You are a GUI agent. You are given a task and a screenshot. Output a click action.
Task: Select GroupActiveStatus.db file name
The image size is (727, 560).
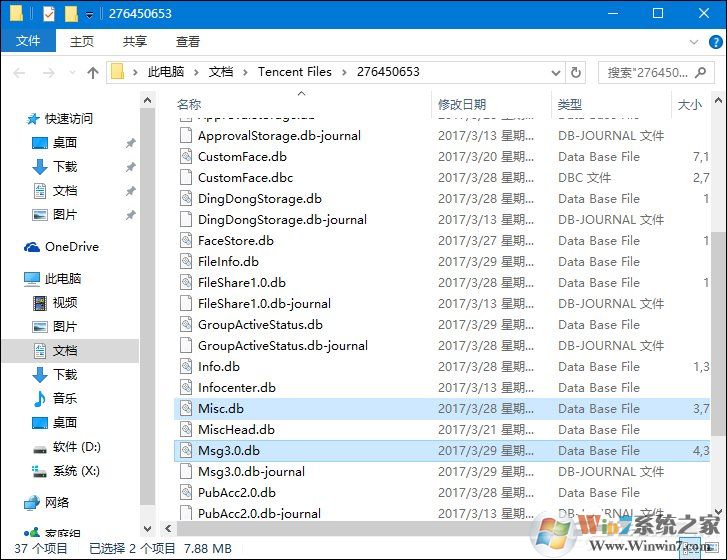[260, 325]
